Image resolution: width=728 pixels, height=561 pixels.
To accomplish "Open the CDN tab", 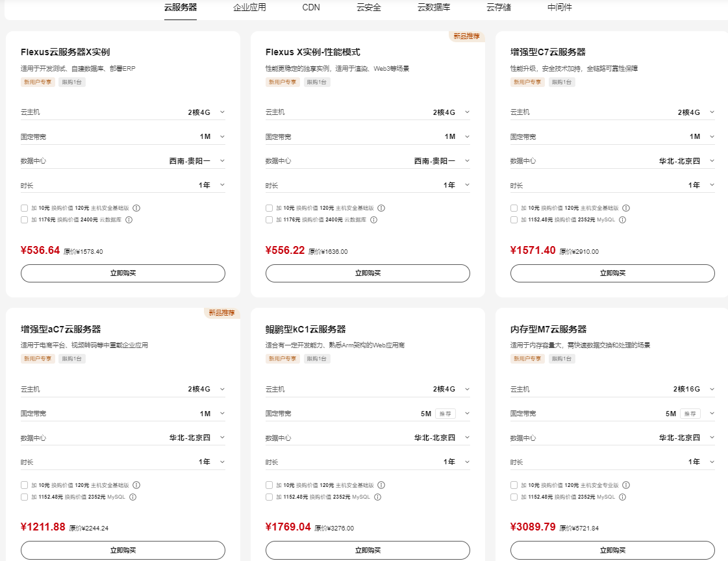I will click(x=311, y=7).
